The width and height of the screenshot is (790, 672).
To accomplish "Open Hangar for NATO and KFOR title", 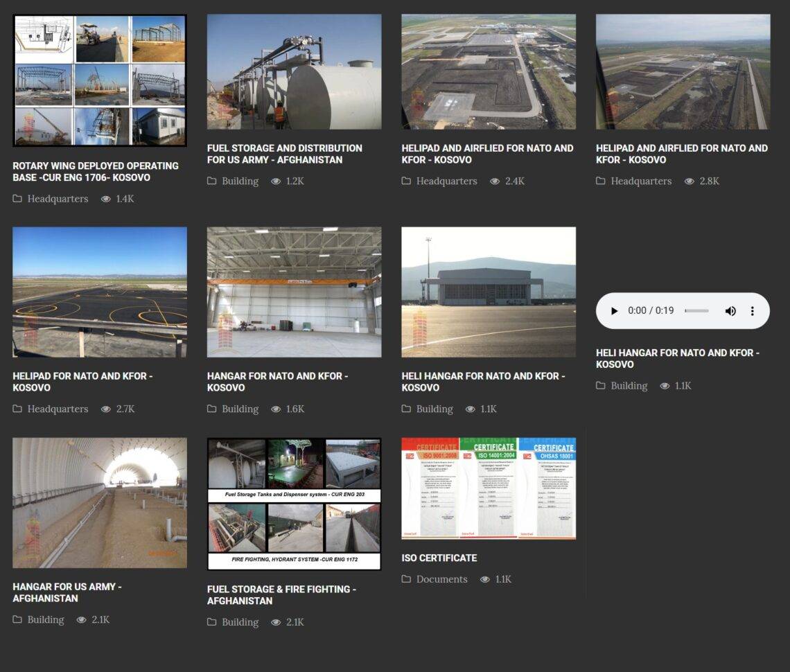I will 277,382.
